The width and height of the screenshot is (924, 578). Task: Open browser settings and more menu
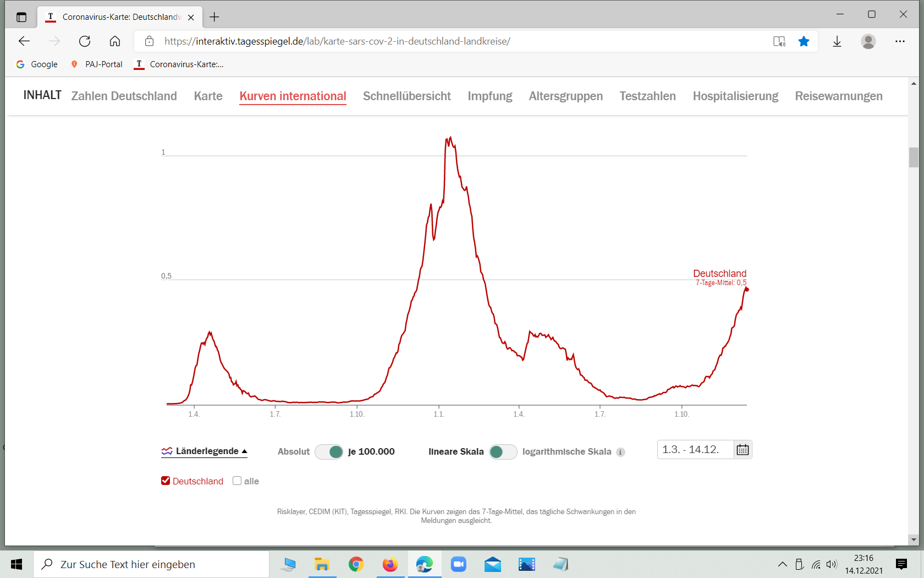pos(900,41)
